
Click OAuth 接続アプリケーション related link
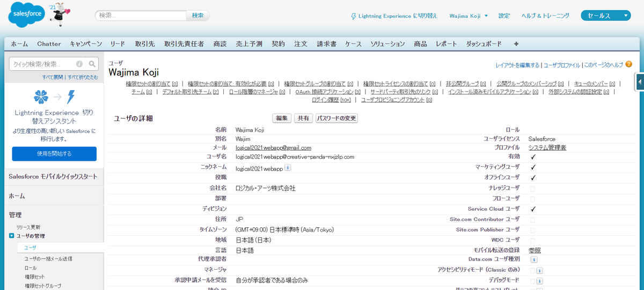pyautogui.click(x=328, y=92)
